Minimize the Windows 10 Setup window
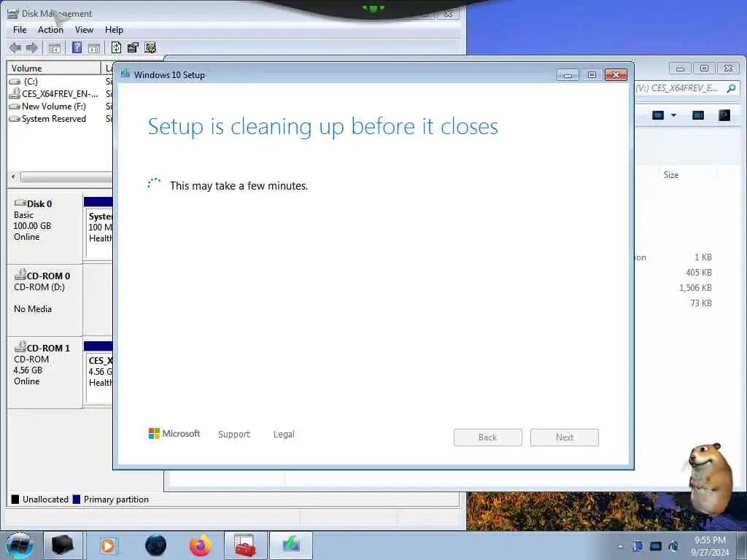 (x=568, y=75)
